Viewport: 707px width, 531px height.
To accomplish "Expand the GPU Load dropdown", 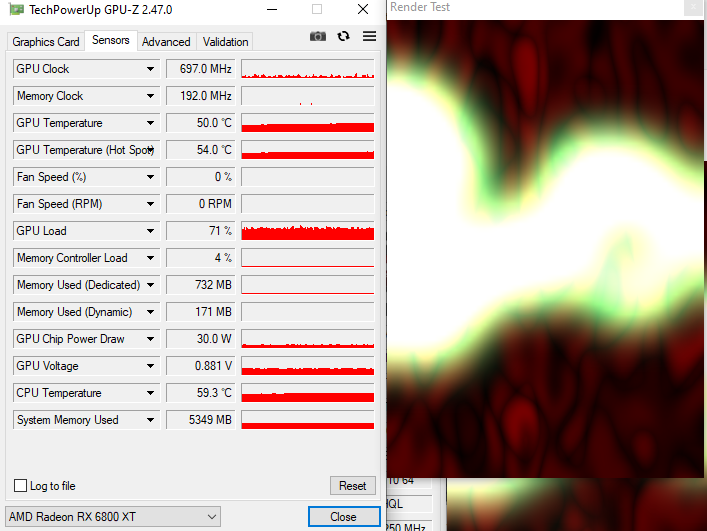I will click(150, 231).
